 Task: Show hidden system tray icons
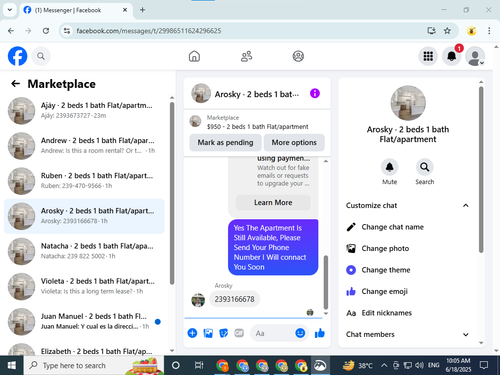point(384,365)
